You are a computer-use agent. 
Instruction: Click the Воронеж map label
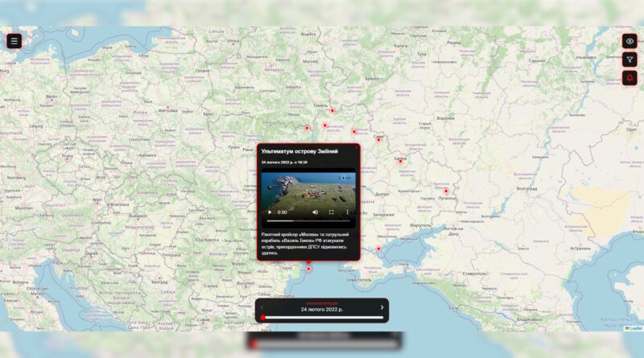point(446,118)
